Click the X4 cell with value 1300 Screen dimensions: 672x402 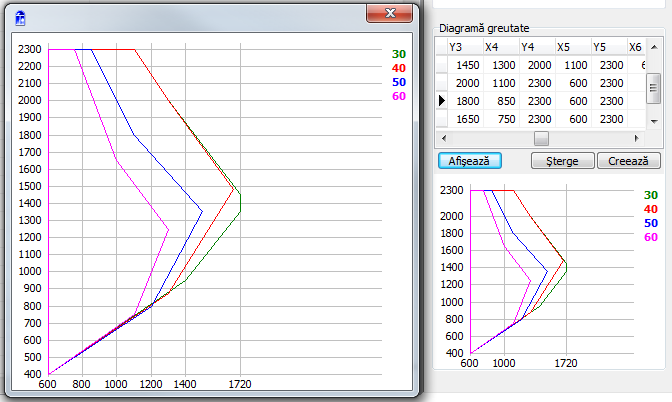click(x=501, y=65)
